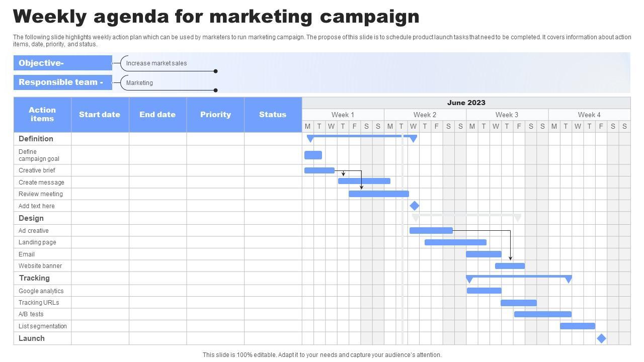
Task: Click the Tracking section row label
Action: [x=34, y=278]
